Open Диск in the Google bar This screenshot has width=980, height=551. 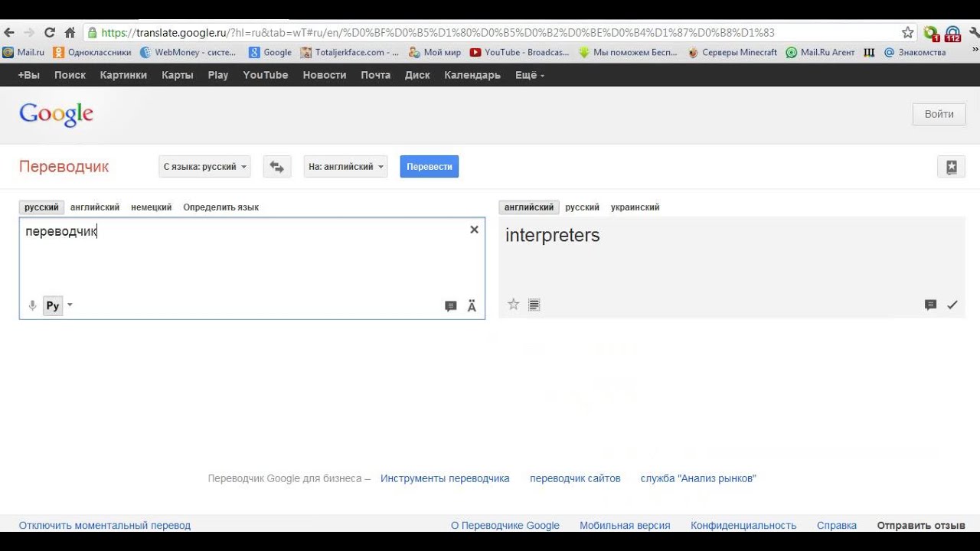pos(417,75)
